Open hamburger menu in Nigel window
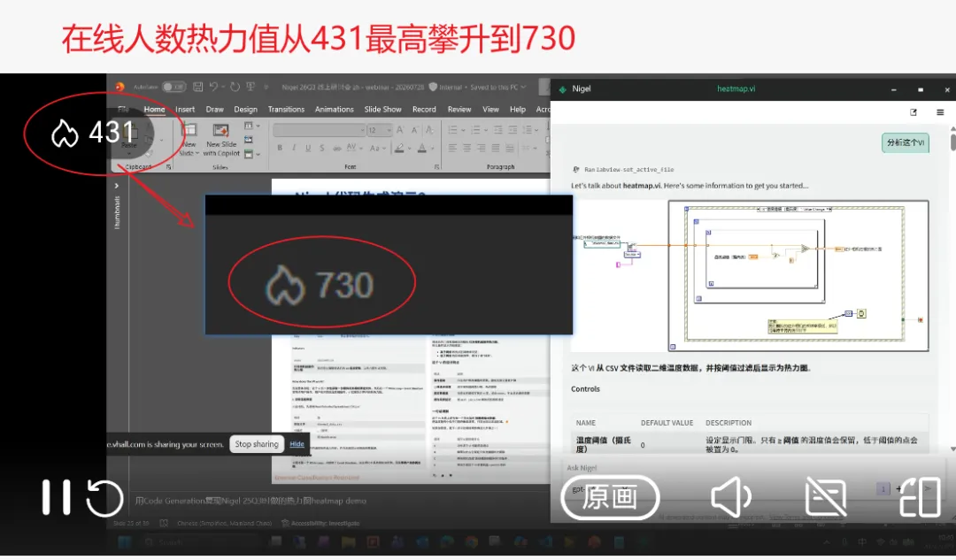 [x=940, y=112]
